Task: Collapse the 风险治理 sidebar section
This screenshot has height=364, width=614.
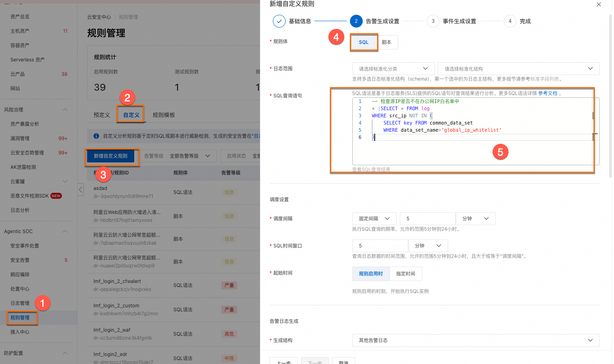Action: 65,110
